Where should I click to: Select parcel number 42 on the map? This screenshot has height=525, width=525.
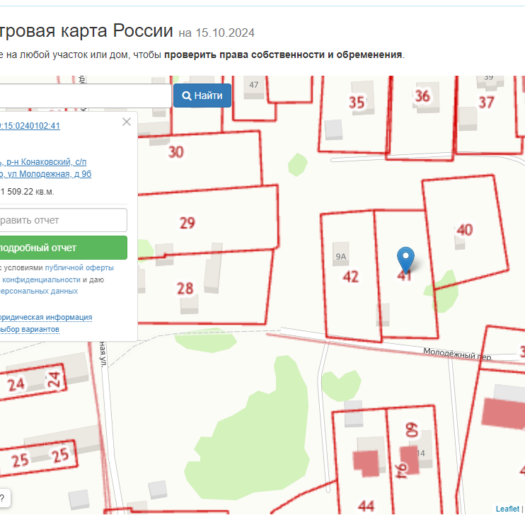(351, 277)
